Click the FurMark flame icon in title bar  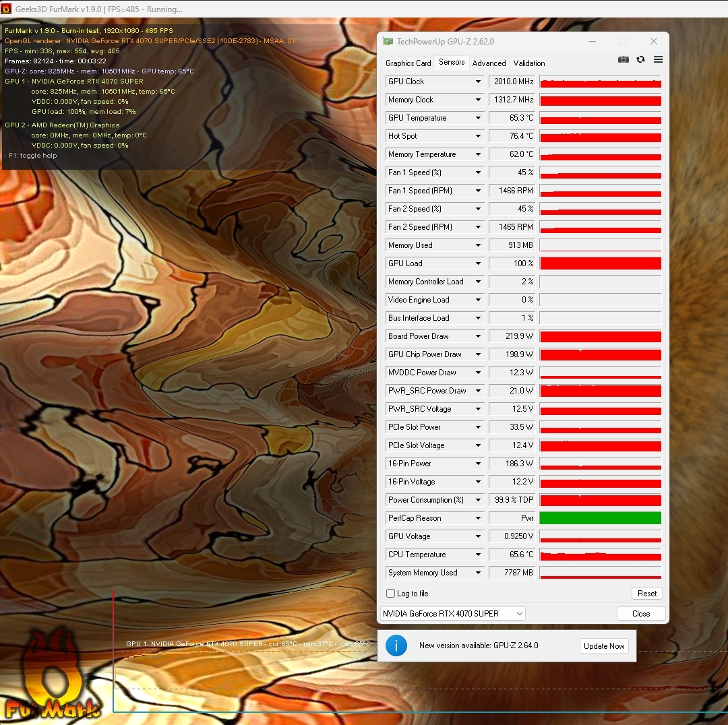[6, 9]
